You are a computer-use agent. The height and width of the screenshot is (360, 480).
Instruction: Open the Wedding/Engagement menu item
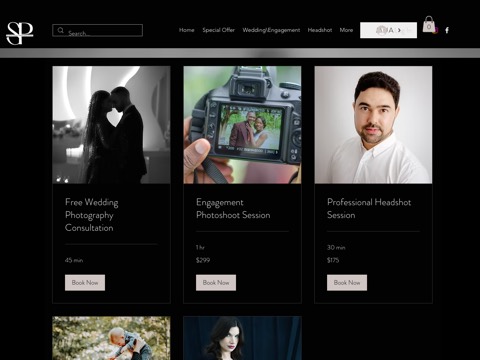click(x=271, y=30)
